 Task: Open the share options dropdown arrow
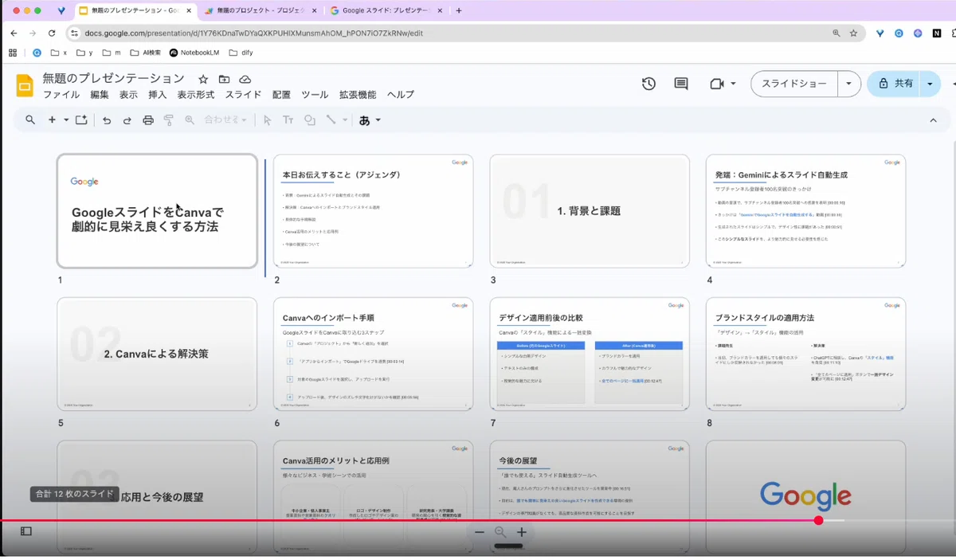point(930,84)
